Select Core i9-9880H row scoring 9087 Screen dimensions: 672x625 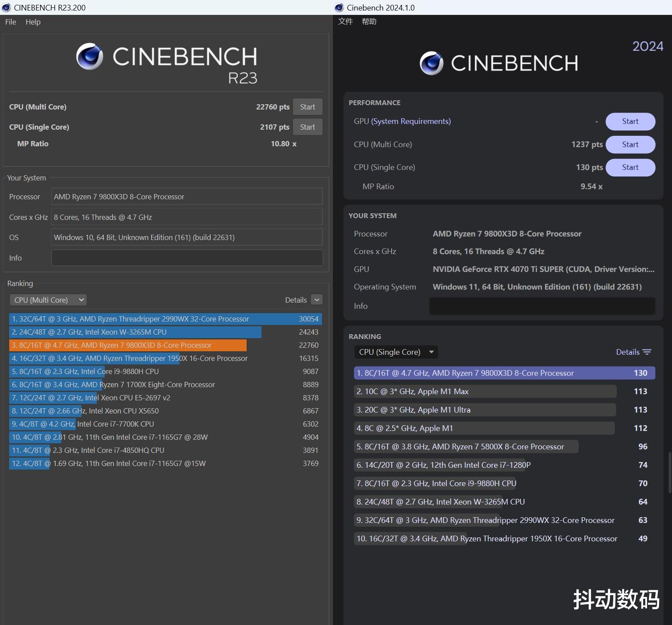point(166,371)
